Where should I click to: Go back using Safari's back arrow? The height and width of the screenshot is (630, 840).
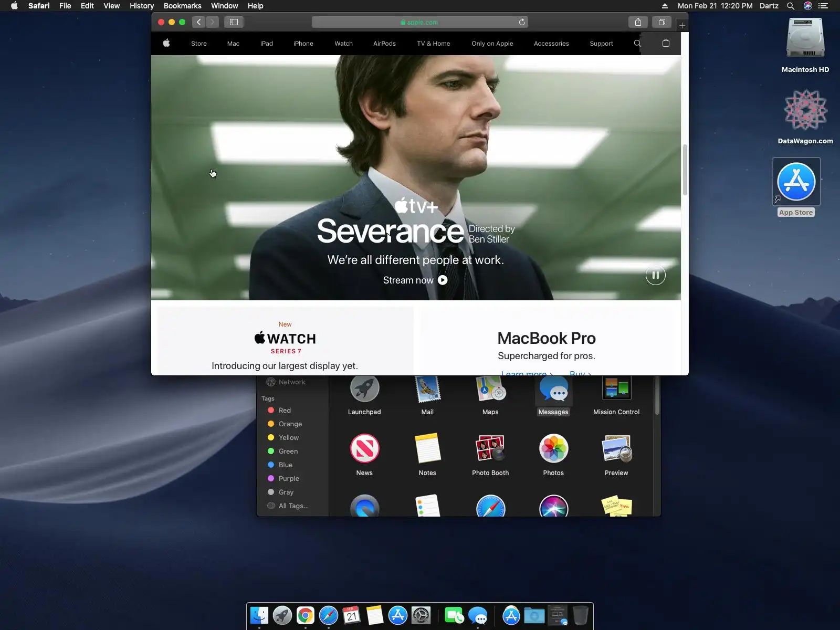point(198,22)
